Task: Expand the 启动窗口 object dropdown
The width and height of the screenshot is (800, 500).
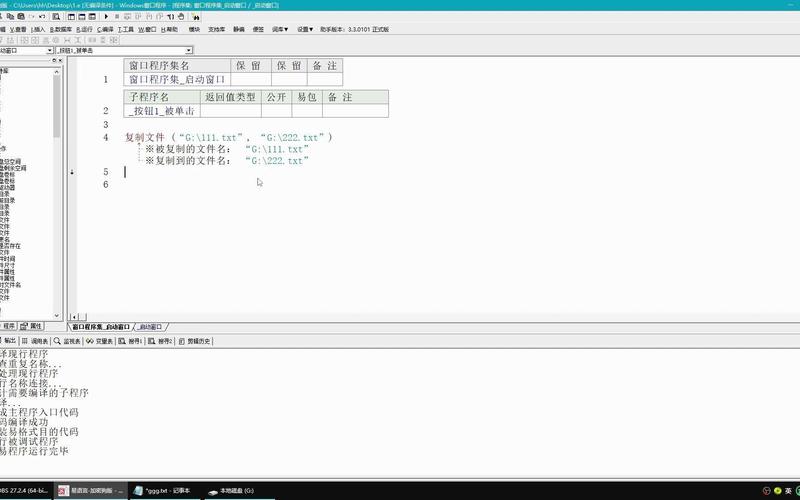Action: (48, 50)
